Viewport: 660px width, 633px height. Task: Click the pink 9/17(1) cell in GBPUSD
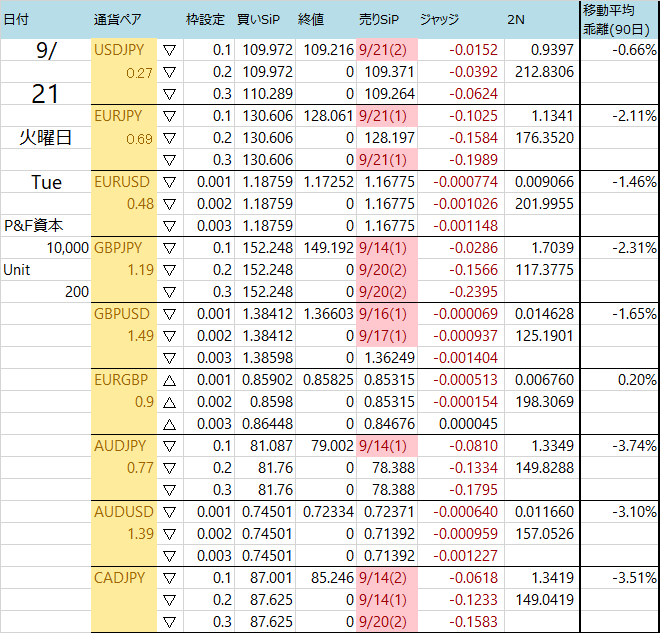pyautogui.click(x=387, y=336)
